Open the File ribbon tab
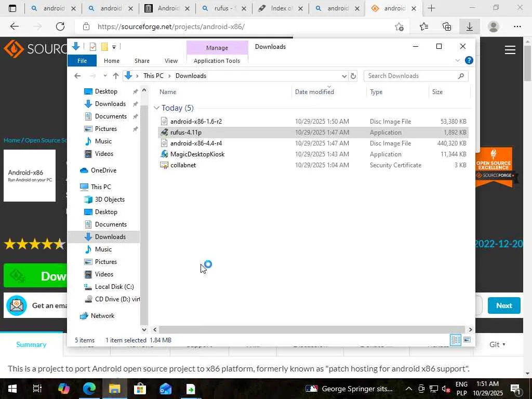 click(x=82, y=61)
